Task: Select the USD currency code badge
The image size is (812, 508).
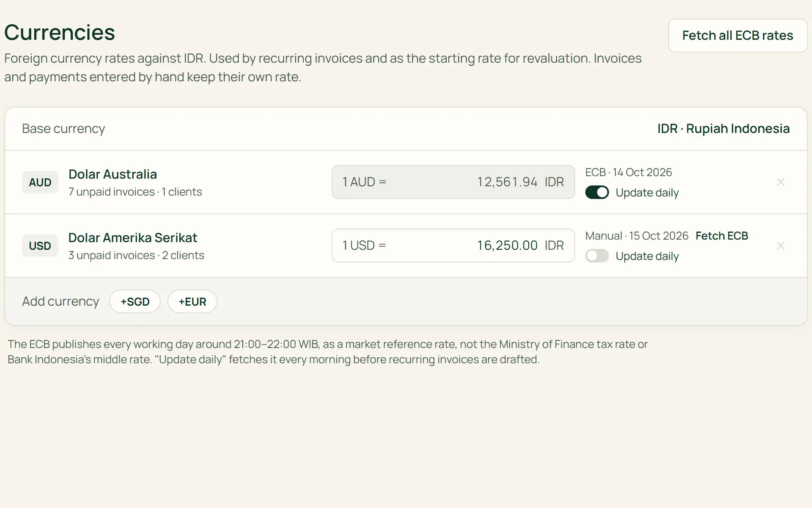Action: [x=40, y=246]
